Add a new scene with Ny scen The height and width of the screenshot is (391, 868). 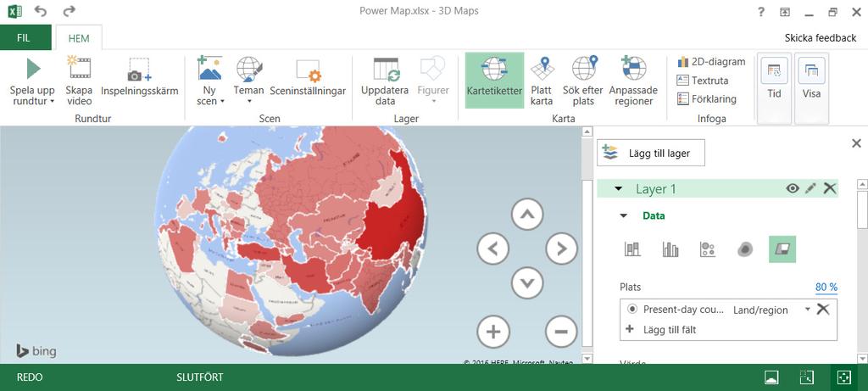[210, 81]
